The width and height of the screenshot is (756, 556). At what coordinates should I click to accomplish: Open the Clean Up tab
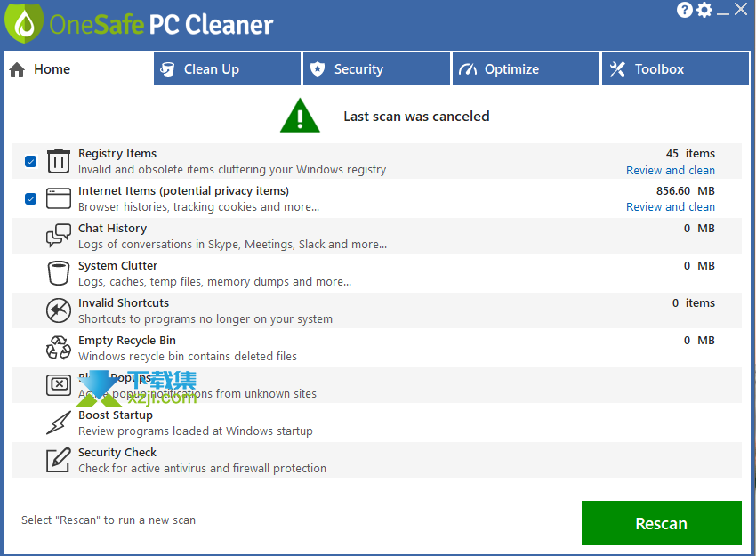[227, 69]
